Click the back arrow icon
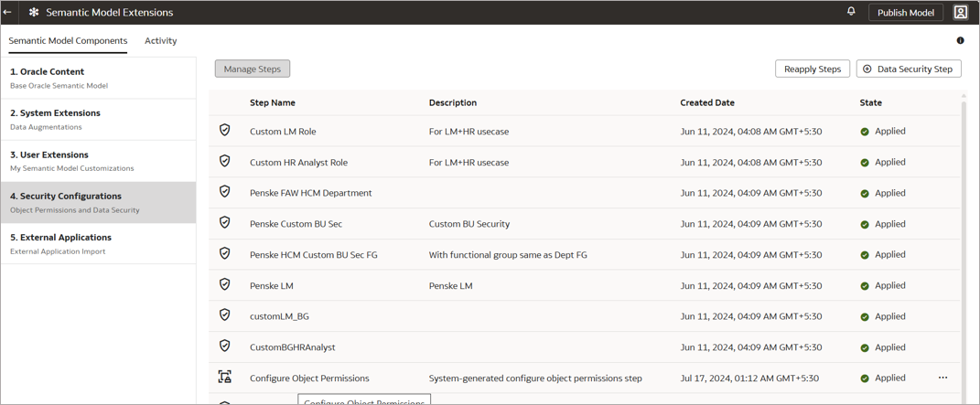 tap(7, 12)
